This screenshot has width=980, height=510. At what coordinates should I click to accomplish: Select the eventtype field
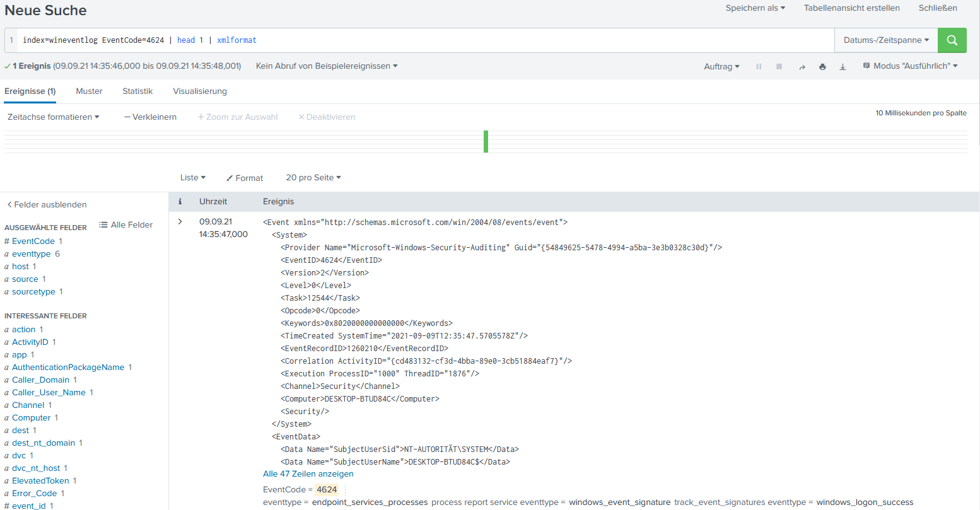click(x=32, y=254)
